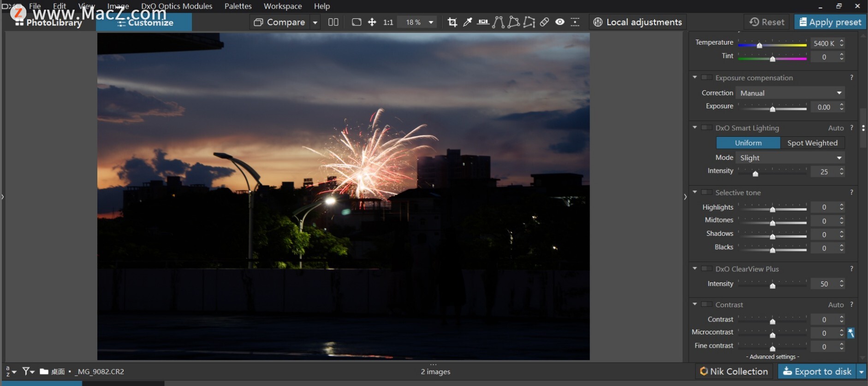
Task: Click Export to disk
Action: pos(817,371)
